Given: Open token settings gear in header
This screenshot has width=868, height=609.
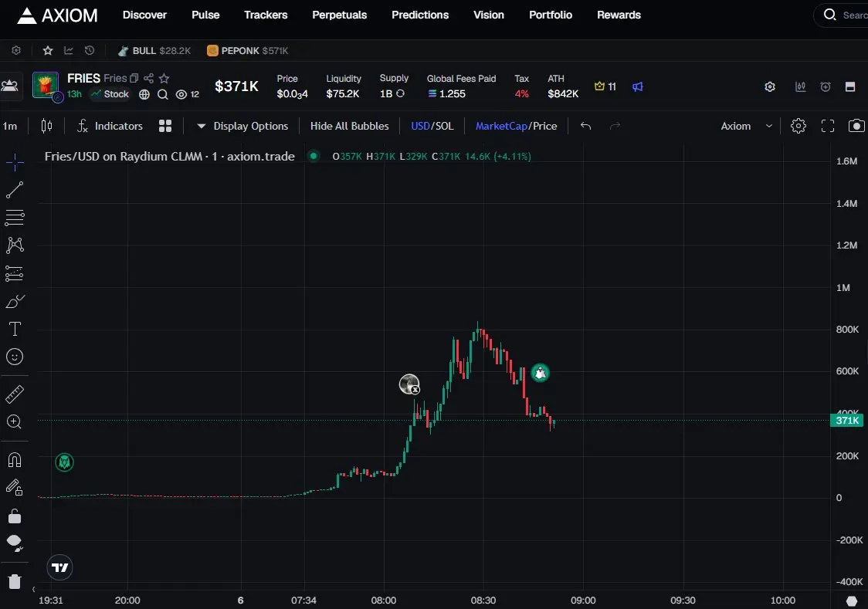Looking at the screenshot, I should tap(770, 87).
